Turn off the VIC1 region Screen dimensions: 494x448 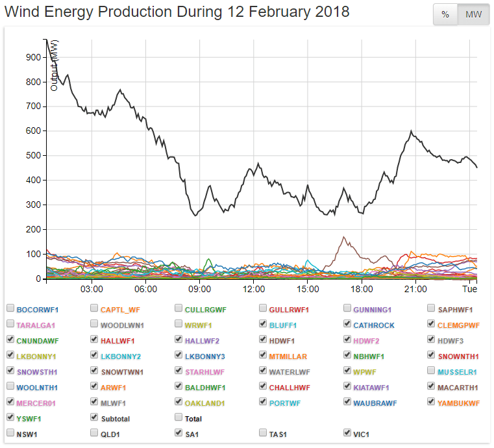pyautogui.click(x=348, y=433)
